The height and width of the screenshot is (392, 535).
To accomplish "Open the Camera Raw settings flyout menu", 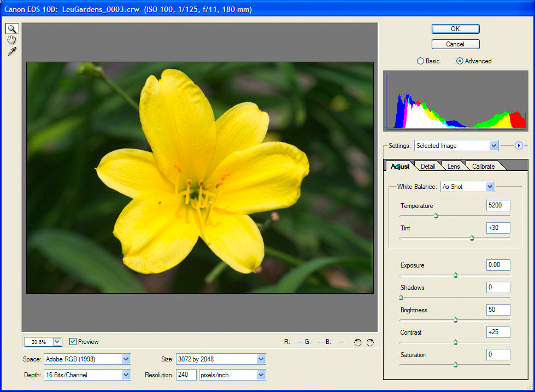I will click(x=519, y=146).
